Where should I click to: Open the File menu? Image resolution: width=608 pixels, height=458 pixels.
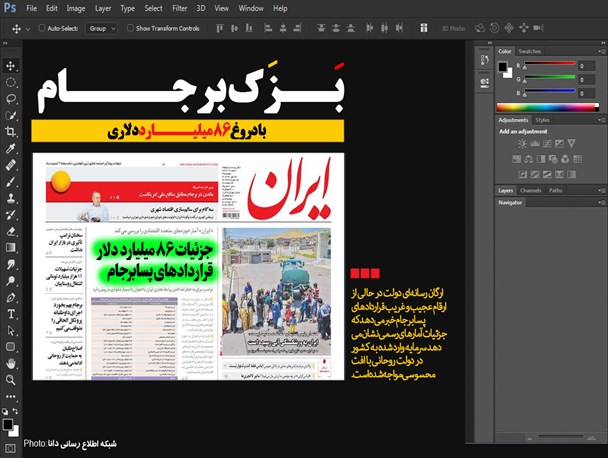(32, 8)
